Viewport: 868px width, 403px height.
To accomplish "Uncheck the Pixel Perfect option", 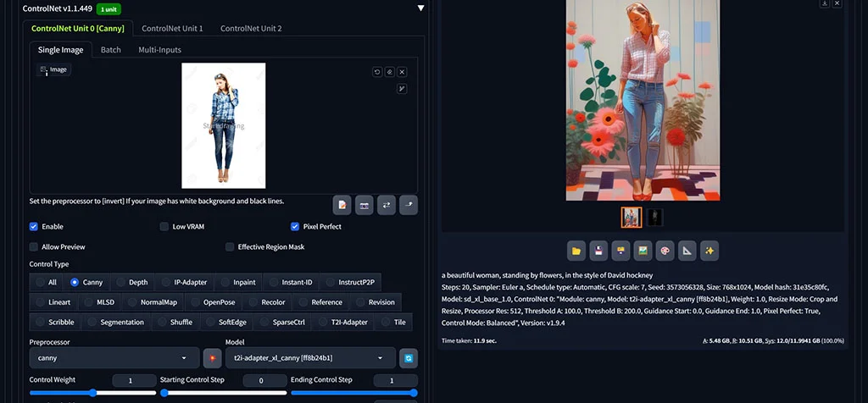I will pos(295,227).
